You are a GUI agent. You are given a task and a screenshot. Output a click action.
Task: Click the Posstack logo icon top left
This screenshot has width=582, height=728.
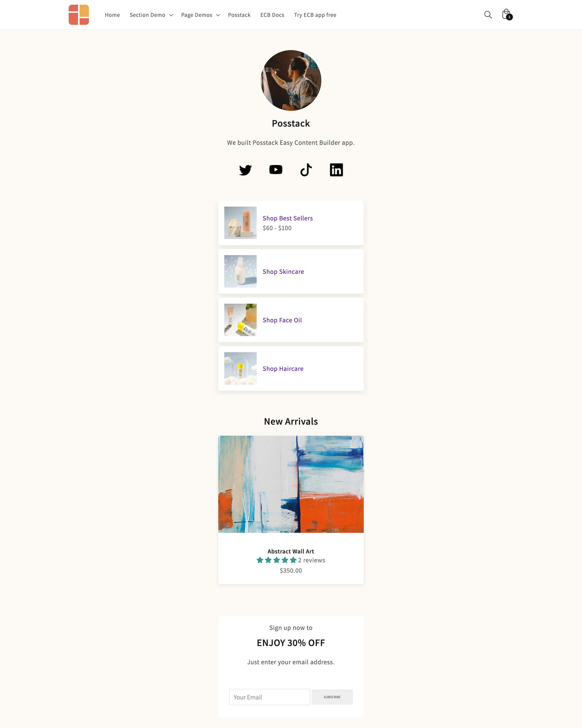pos(79,14)
